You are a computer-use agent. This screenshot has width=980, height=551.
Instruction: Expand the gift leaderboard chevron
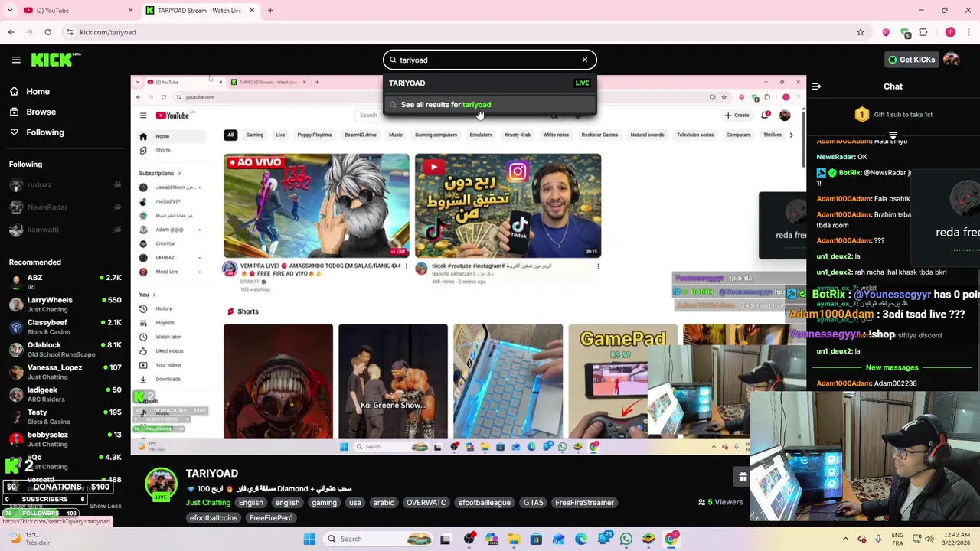(893, 135)
